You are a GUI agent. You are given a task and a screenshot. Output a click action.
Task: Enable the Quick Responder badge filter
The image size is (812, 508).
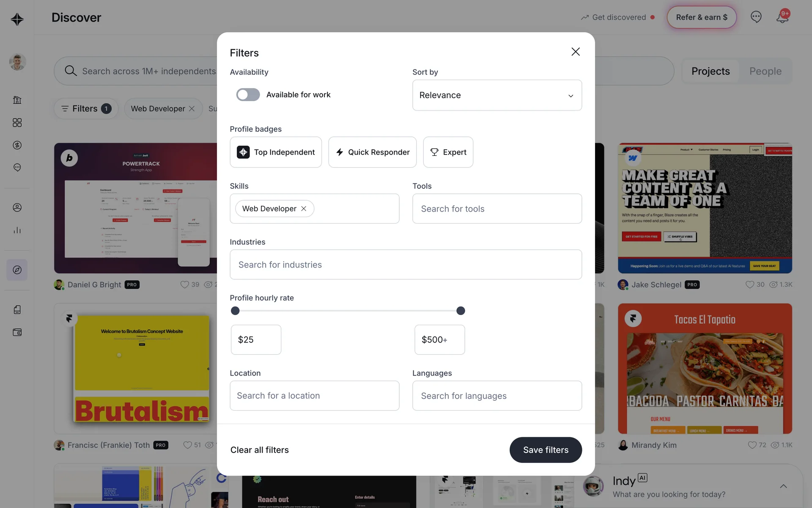tap(373, 152)
